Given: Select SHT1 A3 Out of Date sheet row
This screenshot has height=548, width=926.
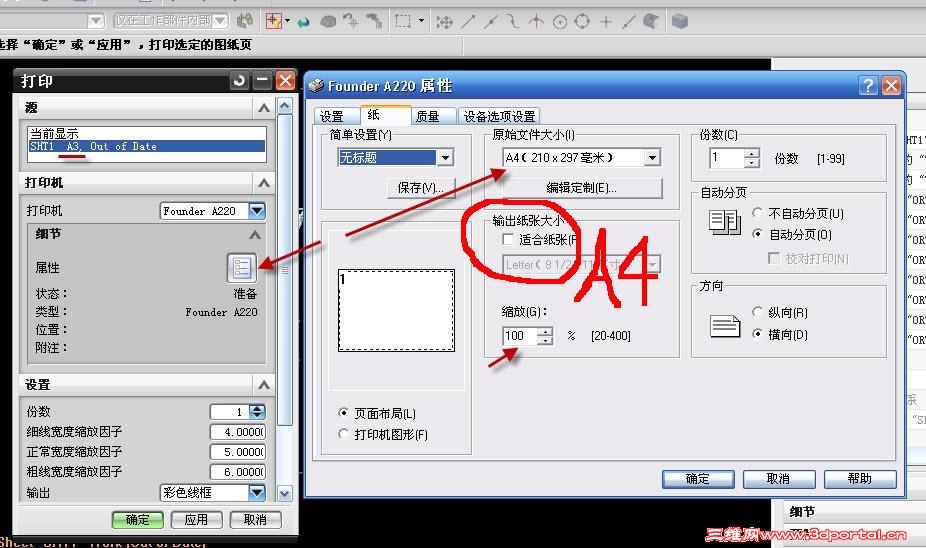Looking at the screenshot, I should [x=147, y=146].
